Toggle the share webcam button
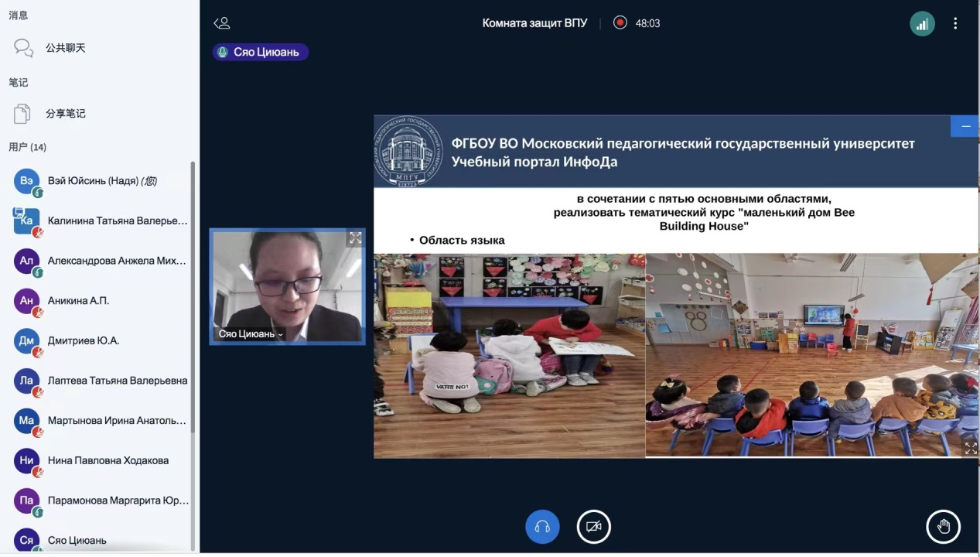This screenshot has width=980, height=557. (593, 527)
